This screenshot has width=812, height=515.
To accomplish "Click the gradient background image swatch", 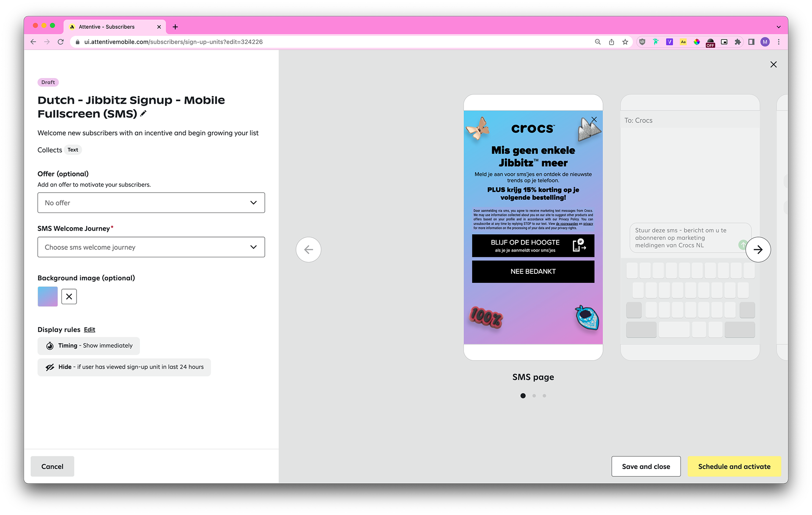I will click(x=48, y=297).
